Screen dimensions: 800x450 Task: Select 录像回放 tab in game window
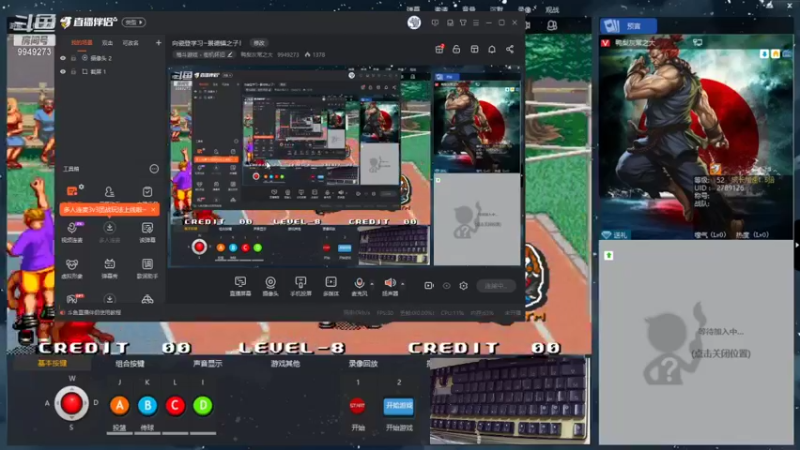[363, 363]
